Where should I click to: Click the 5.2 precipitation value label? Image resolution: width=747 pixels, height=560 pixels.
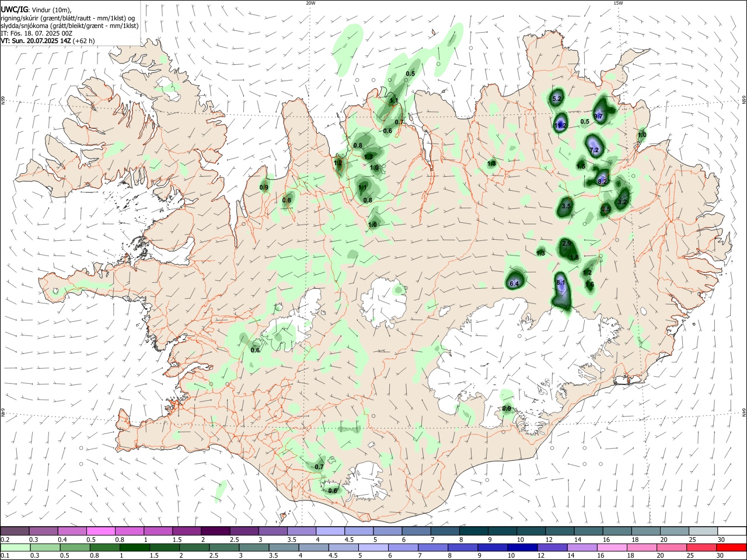(x=557, y=99)
